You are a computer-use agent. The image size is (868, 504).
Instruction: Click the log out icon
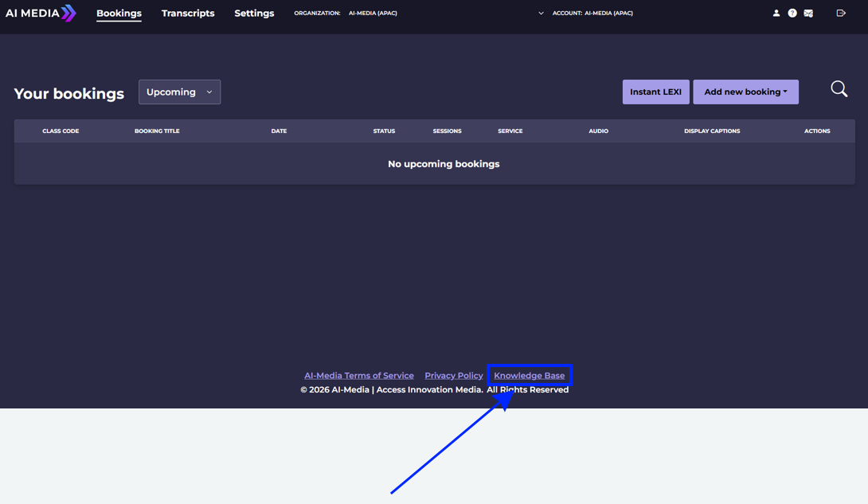pos(841,13)
